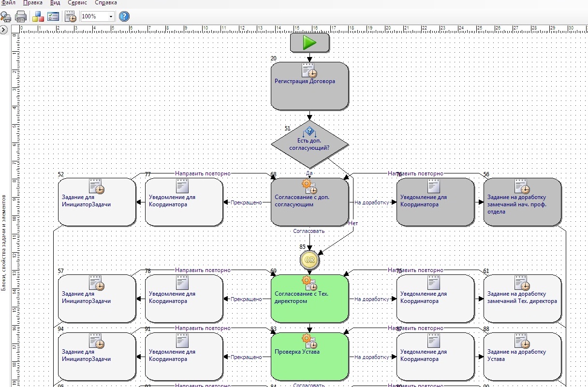Open the Файл menu
The width and height of the screenshot is (588, 387).
click(x=8, y=3)
